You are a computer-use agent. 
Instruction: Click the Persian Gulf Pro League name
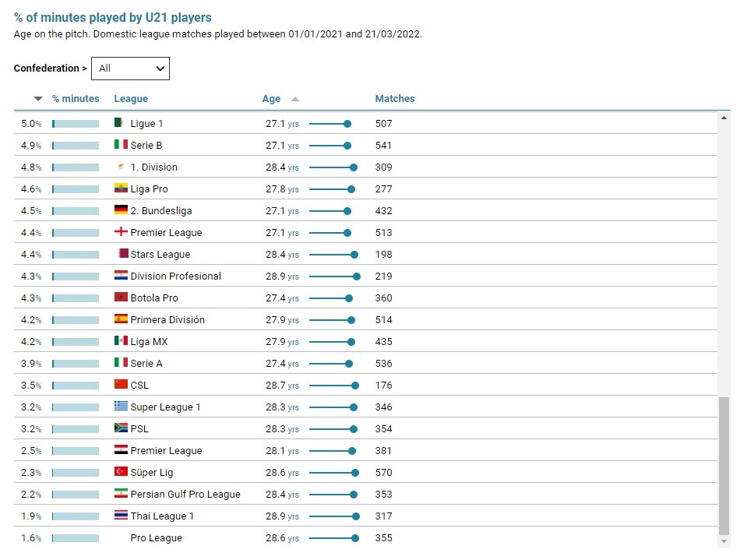(185, 495)
